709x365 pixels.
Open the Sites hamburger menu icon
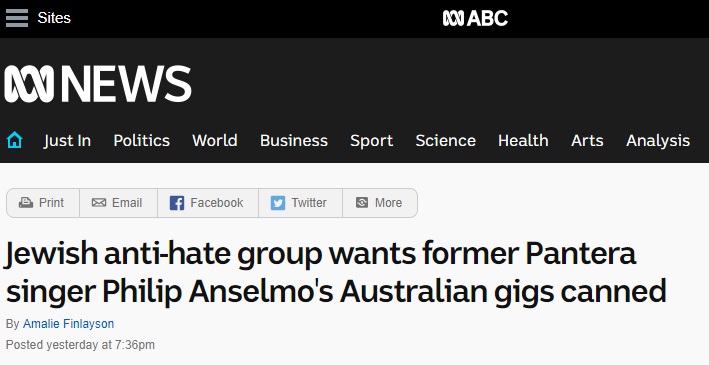(17, 18)
